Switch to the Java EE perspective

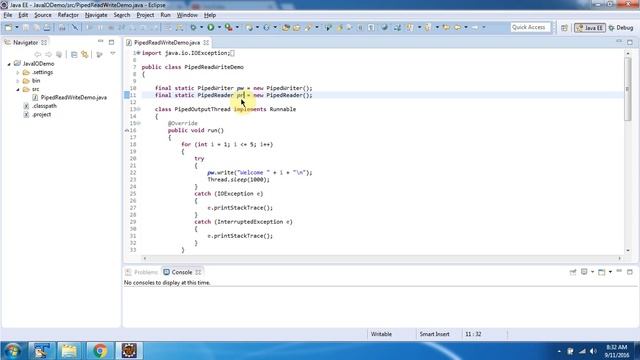(x=590, y=28)
